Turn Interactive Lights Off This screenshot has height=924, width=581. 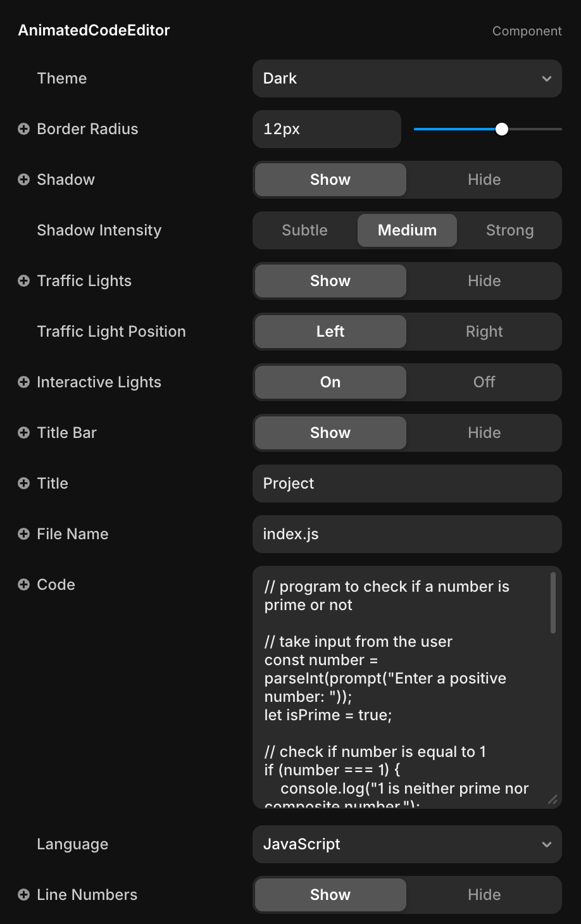point(484,382)
